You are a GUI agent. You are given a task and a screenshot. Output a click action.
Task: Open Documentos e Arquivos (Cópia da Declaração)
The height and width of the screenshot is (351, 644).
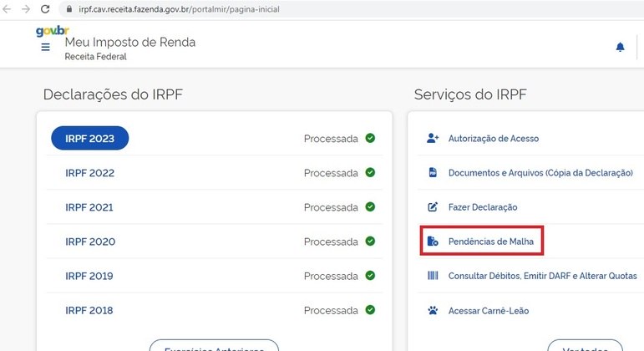coord(540,173)
